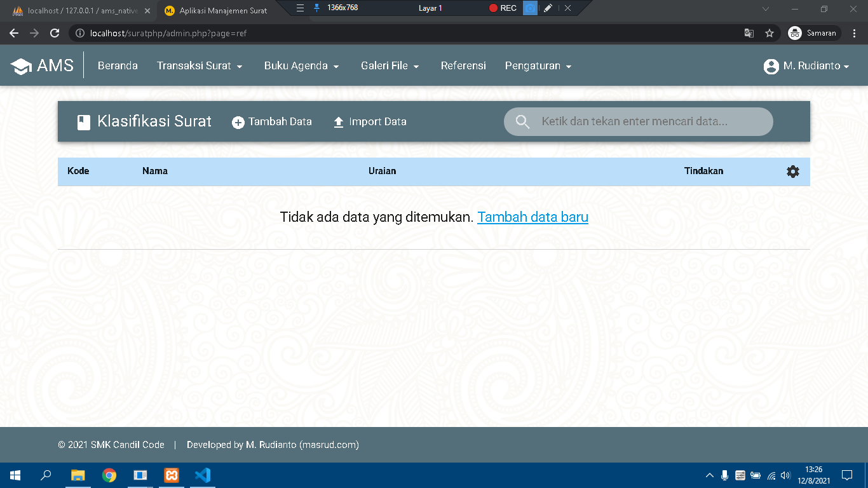
Task: Click the Import Data button
Action: pos(370,121)
